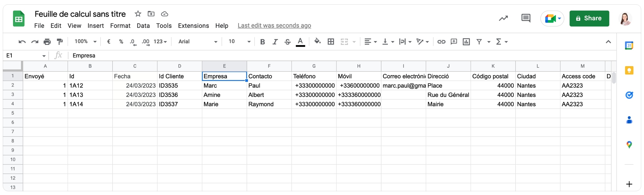Click the Undo icon
This screenshot has height=195, width=644.
22,42
